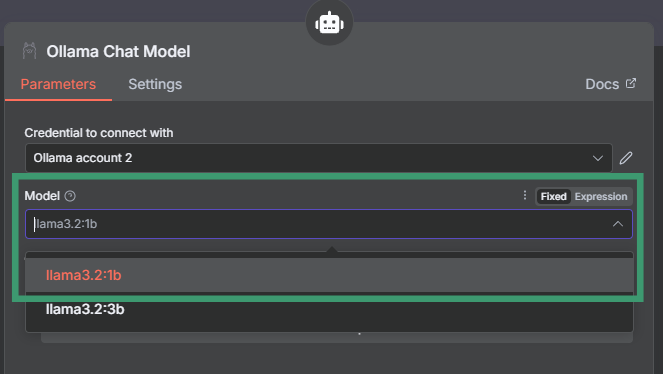Viewport: 663px width, 374px height.
Task: Collapse the Model dropdown using the chevron
Action: pyautogui.click(x=618, y=224)
